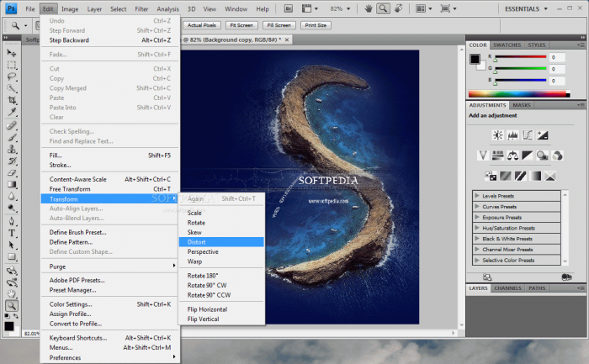Image resolution: width=589 pixels, height=364 pixels.
Task: Select the Gradient tool
Action: tap(12, 185)
